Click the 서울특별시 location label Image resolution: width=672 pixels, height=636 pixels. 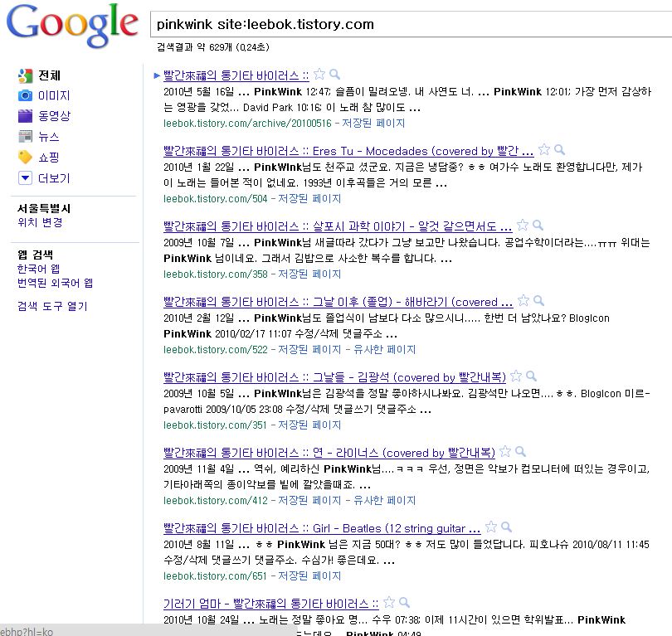pos(44,209)
